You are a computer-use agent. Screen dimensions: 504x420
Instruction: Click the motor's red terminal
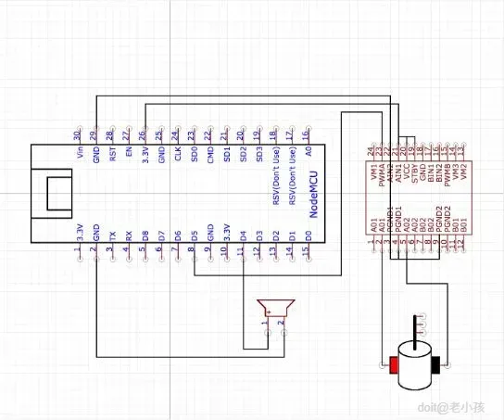pyautogui.click(x=393, y=365)
